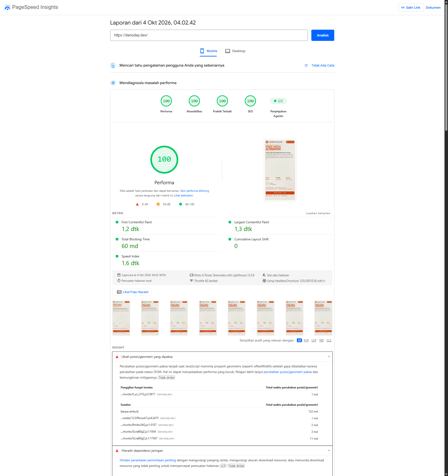Collapse the Hierarki dependensi jaringan insight
Image resolution: width=448 pixels, height=476 pixels.
(x=222, y=451)
